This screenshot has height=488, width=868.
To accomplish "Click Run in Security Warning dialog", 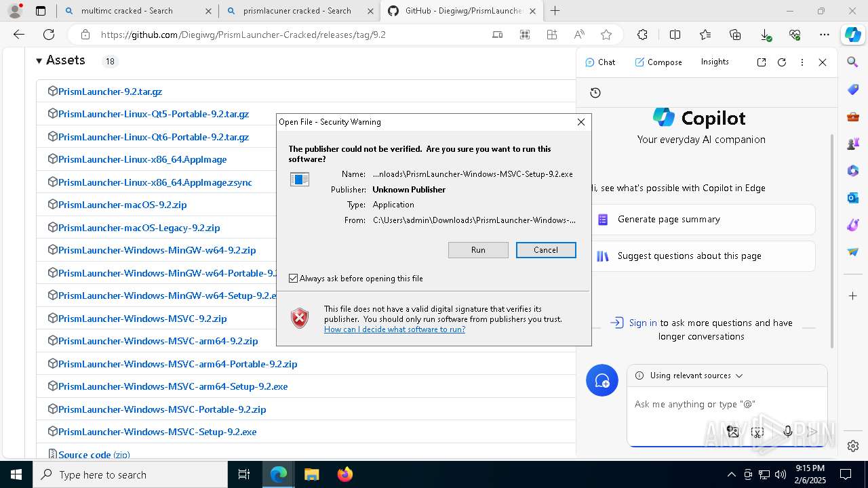I will 478,250.
